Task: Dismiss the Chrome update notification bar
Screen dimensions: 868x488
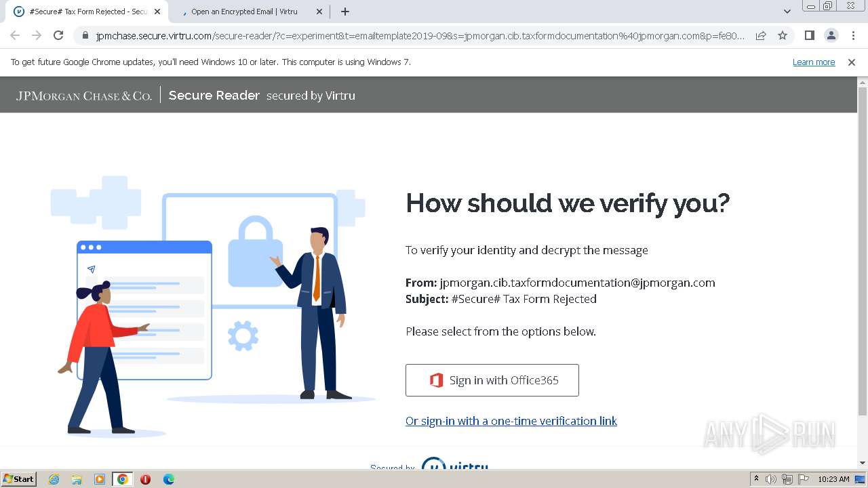Action: [852, 62]
